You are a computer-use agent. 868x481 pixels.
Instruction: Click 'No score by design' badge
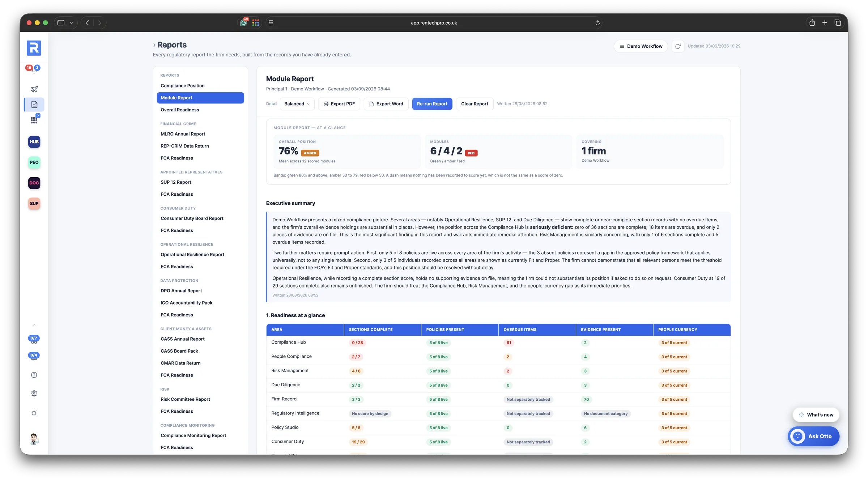coord(370,414)
